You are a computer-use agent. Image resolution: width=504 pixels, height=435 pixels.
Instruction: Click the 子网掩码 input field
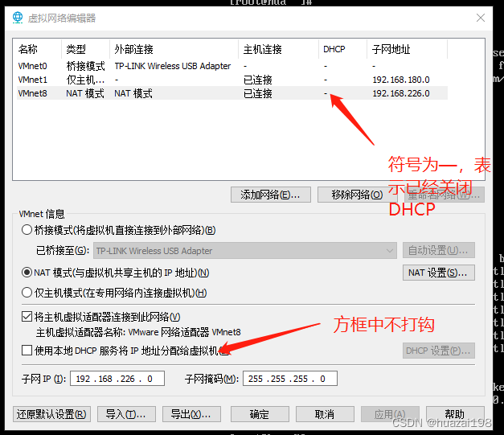(x=290, y=379)
